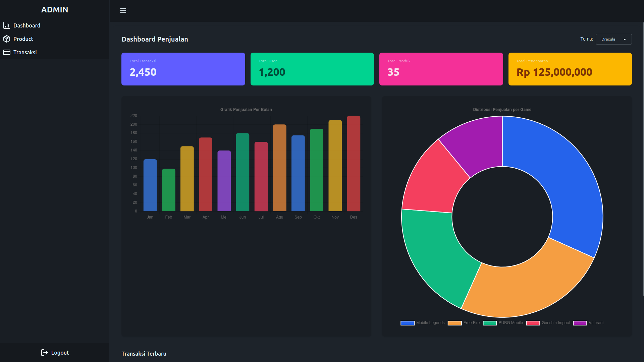Click Genshin Impact legend color box
The height and width of the screenshot is (362, 644).
[x=533, y=323]
